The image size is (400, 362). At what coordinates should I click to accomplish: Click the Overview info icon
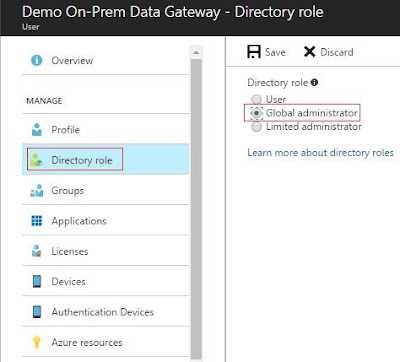coord(36,60)
